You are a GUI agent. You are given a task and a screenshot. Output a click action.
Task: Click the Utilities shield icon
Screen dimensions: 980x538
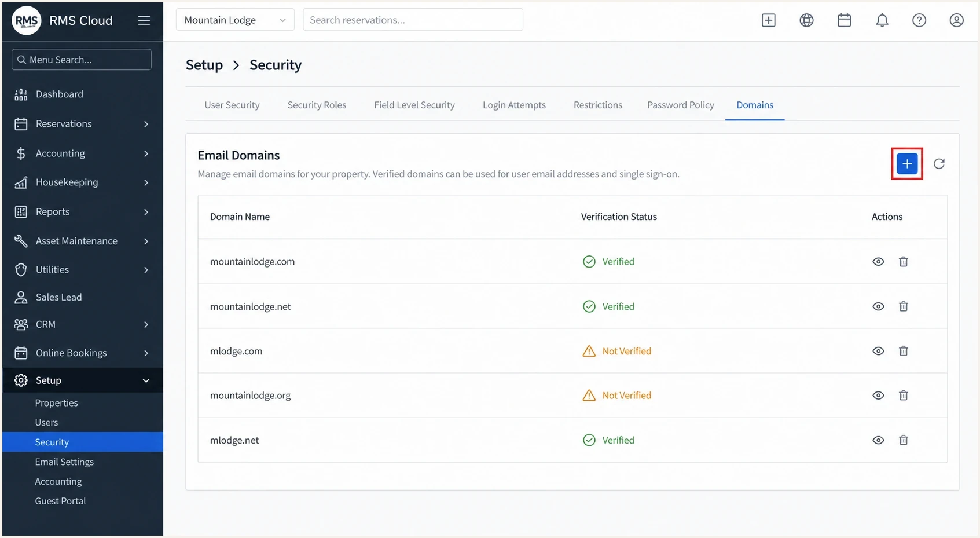tap(21, 270)
